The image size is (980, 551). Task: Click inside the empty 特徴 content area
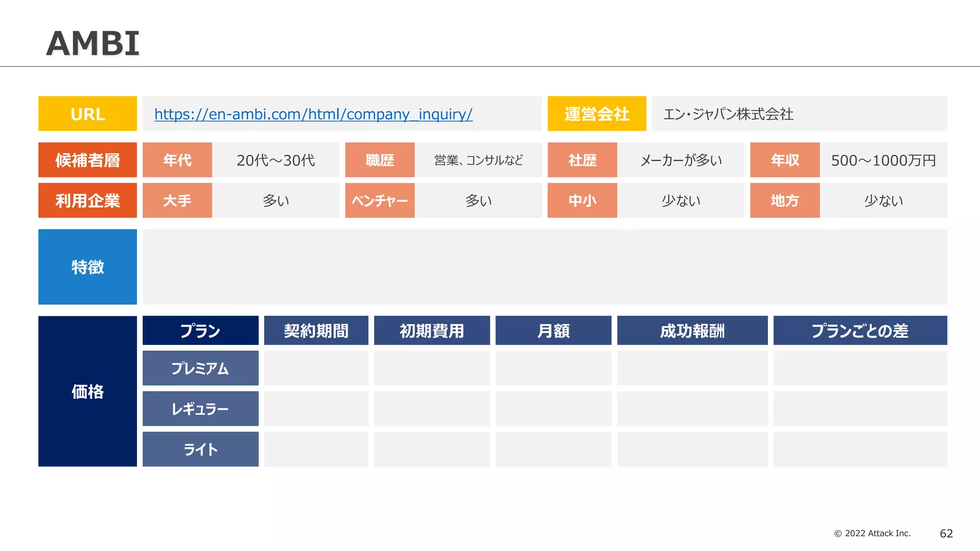[x=545, y=267]
